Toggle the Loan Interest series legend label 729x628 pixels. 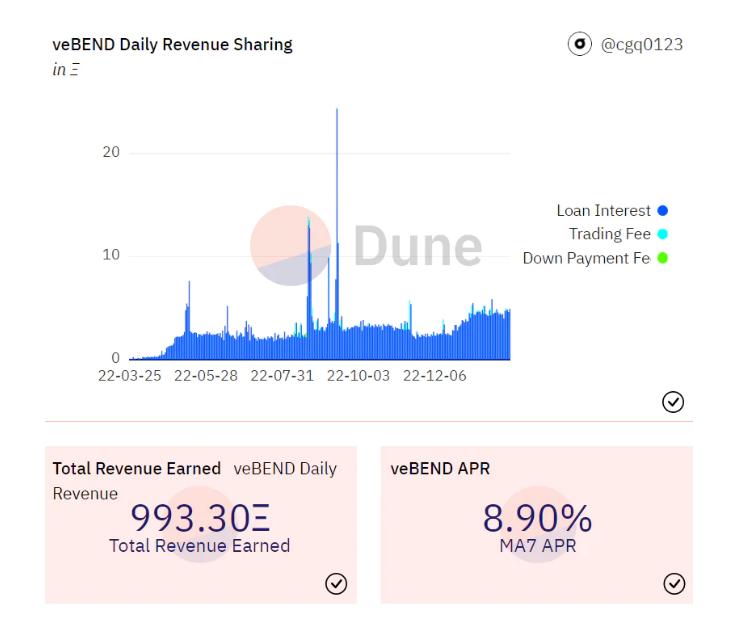tap(603, 211)
